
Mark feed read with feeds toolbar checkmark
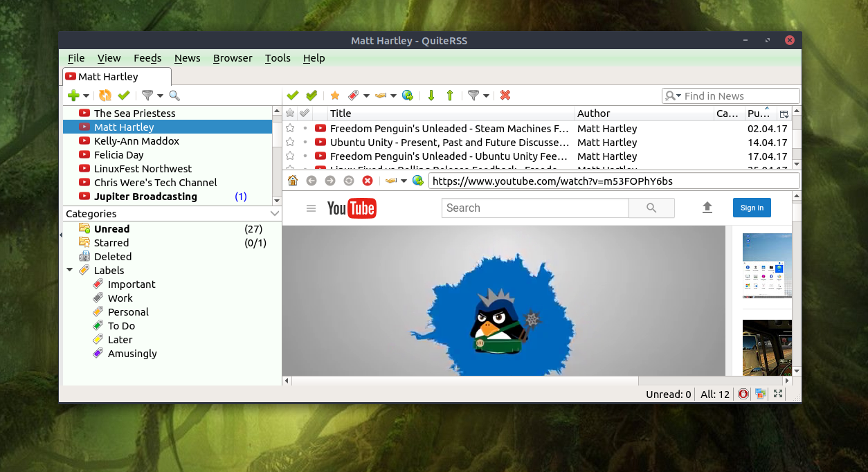pos(124,96)
